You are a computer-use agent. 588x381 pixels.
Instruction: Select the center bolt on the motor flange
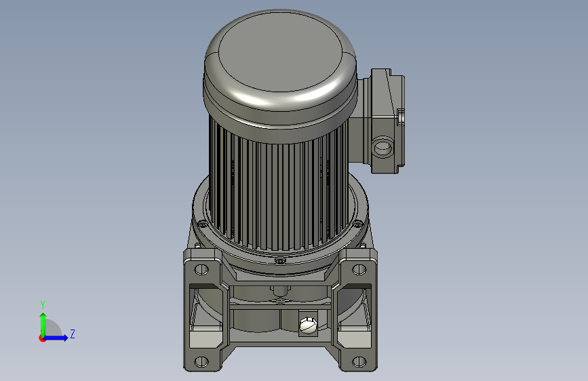coord(280,260)
